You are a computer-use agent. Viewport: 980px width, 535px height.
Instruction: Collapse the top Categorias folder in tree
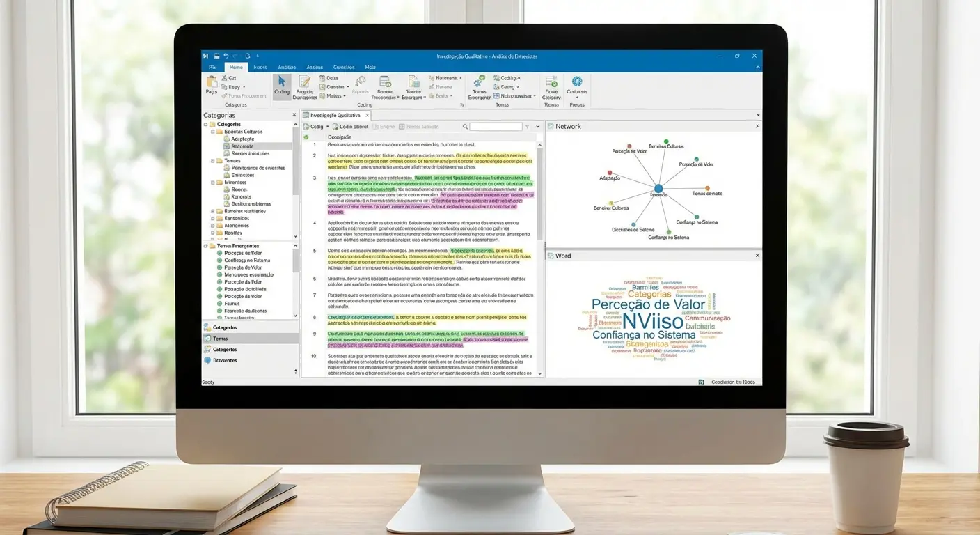(x=205, y=124)
